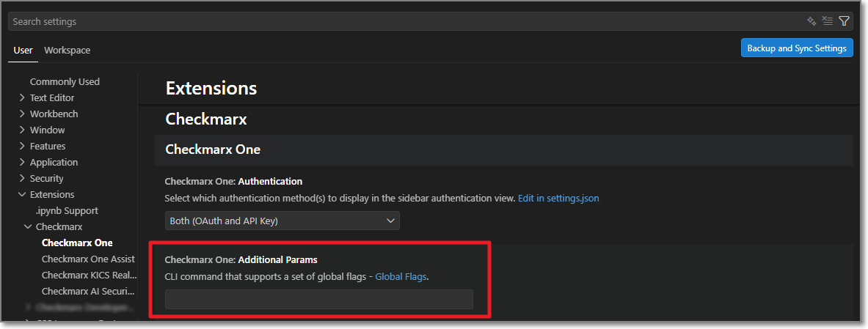The image size is (868, 329).
Task: Open the Authentication method dropdown
Action: 282,221
